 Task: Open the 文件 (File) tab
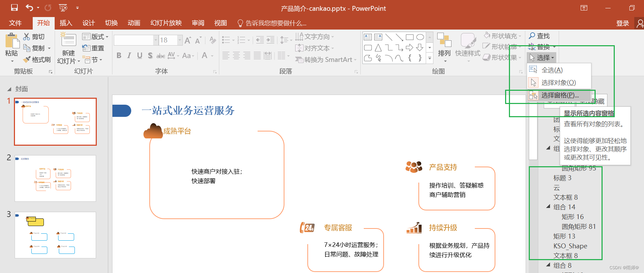coord(15,23)
